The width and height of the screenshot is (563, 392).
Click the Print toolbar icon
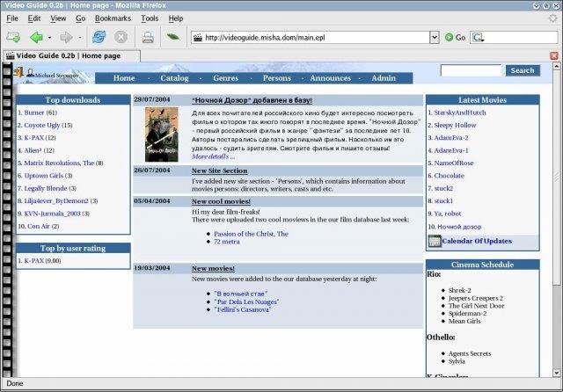coord(148,37)
